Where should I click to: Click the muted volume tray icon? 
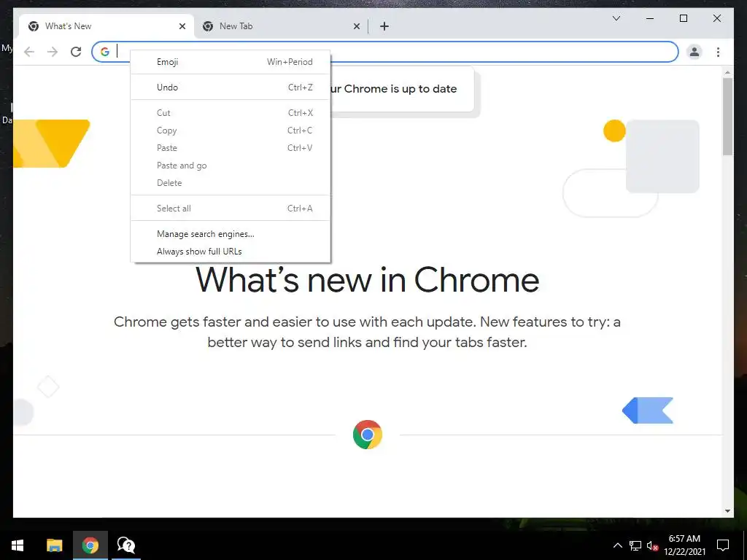click(x=653, y=545)
